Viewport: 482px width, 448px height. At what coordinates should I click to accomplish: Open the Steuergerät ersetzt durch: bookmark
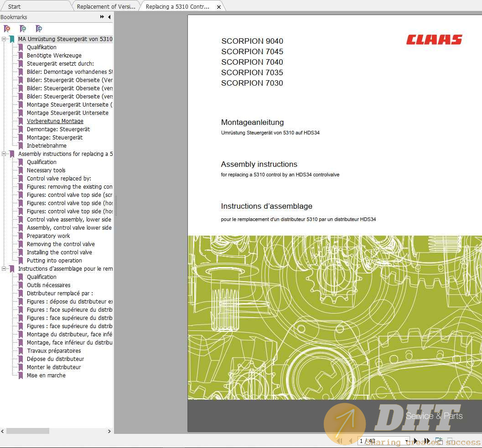pyautogui.click(x=60, y=64)
